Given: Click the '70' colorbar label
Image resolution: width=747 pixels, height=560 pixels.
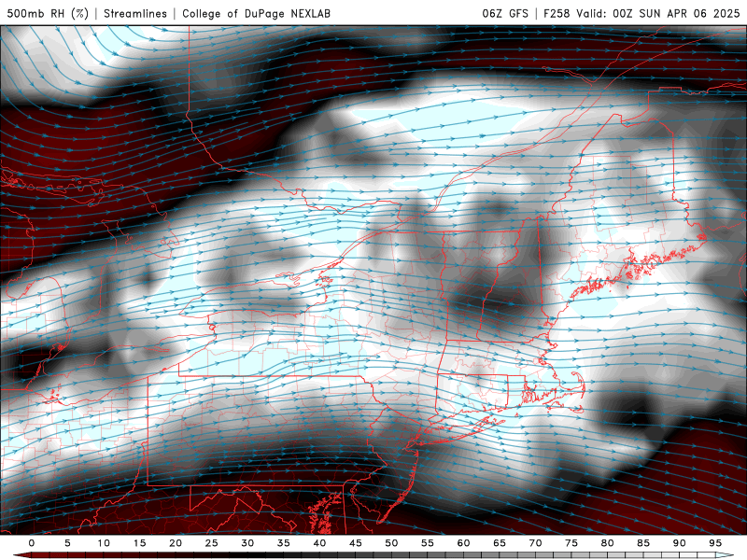Looking at the screenshot, I should (x=535, y=543).
